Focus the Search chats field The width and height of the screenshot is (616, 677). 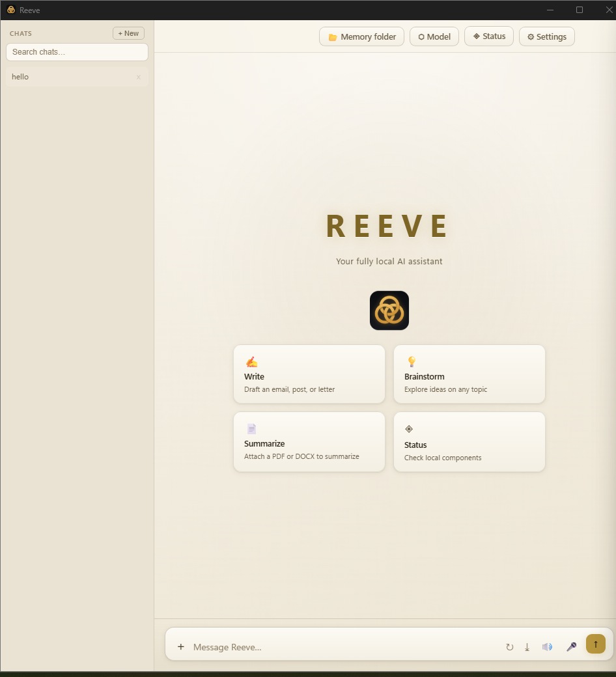(x=77, y=52)
